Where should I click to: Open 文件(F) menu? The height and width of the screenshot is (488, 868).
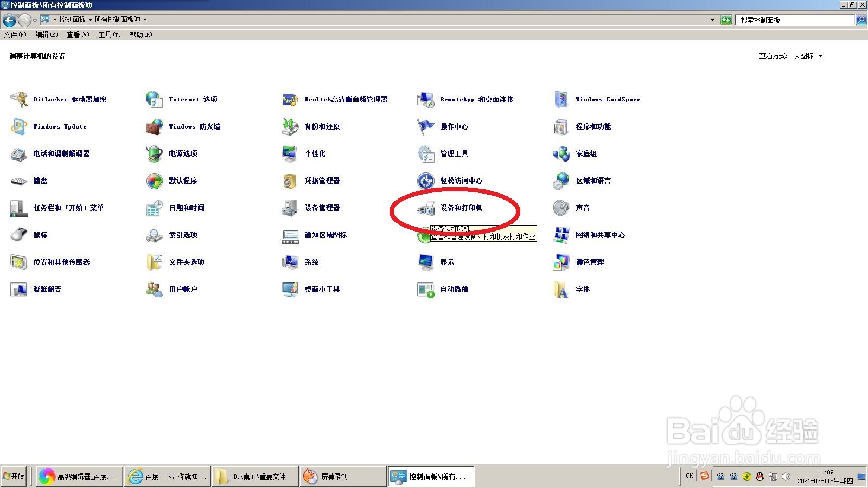[15, 35]
